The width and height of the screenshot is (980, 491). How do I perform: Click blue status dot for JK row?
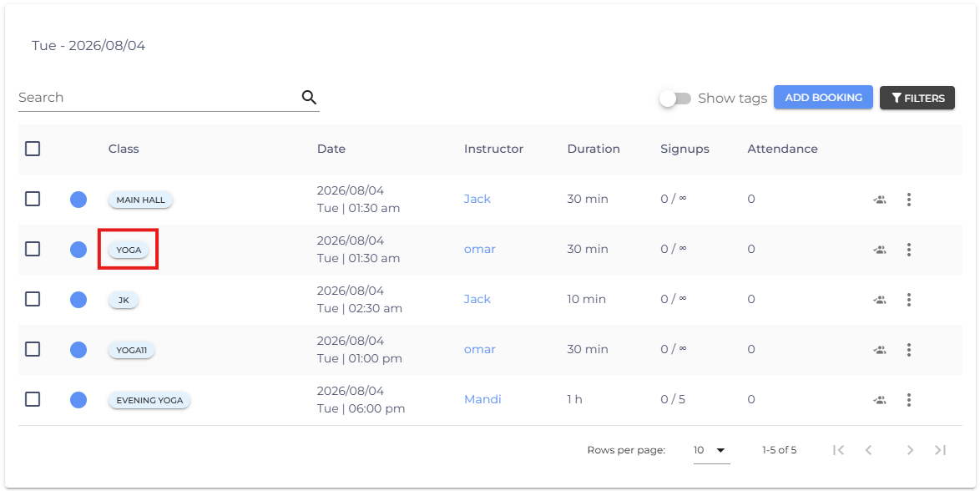[78, 300]
